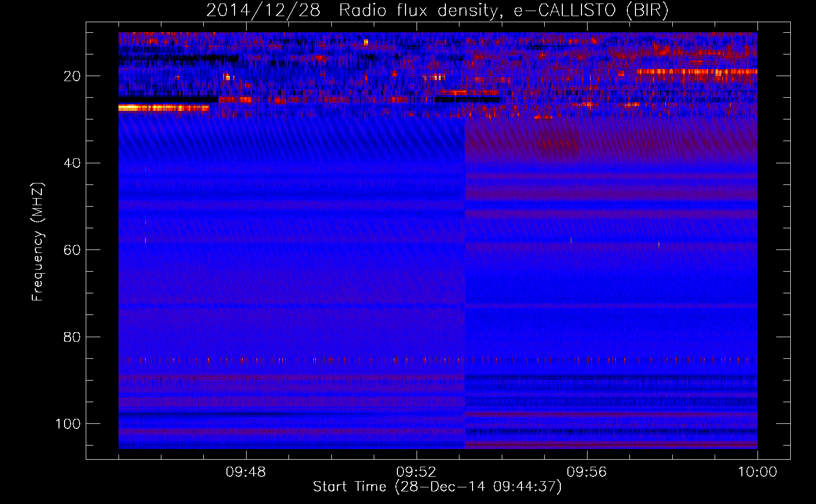Click the 'Start Time (28-Dec-14 09:44:37)' label
The image size is (816, 504).
tap(437, 487)
